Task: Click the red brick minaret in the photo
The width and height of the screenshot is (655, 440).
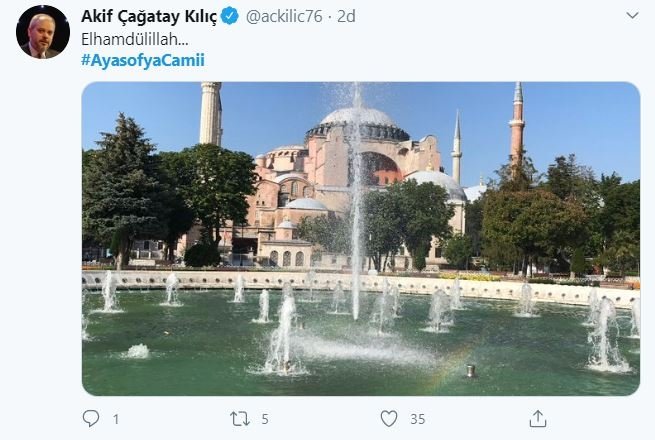Action: 517,125
